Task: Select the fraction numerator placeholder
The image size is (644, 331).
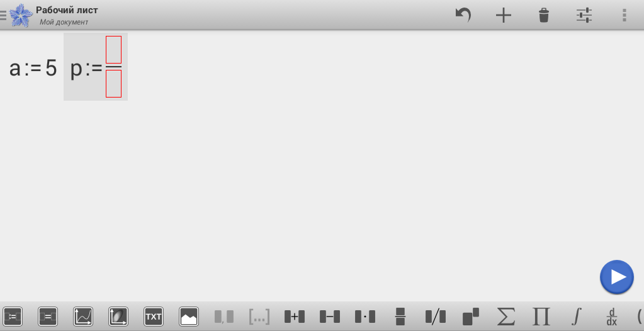Action: [114, 50]
